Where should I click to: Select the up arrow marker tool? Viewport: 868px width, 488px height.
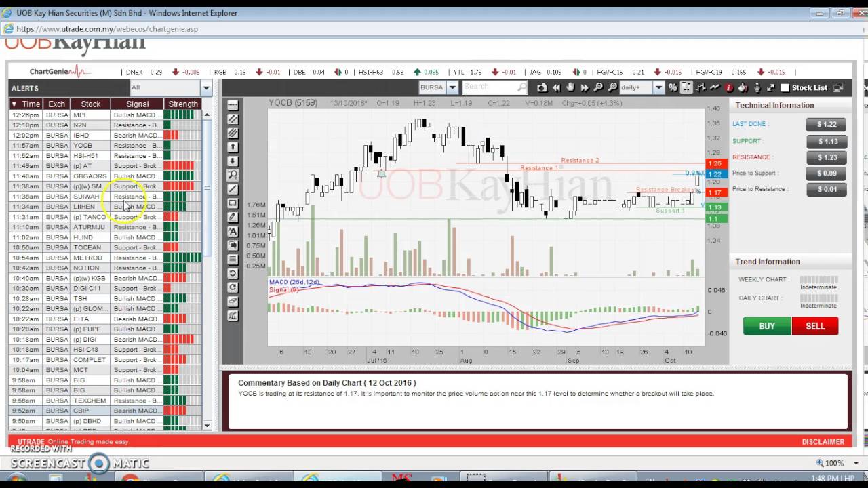pyautogui.click(x=233, y=146)
